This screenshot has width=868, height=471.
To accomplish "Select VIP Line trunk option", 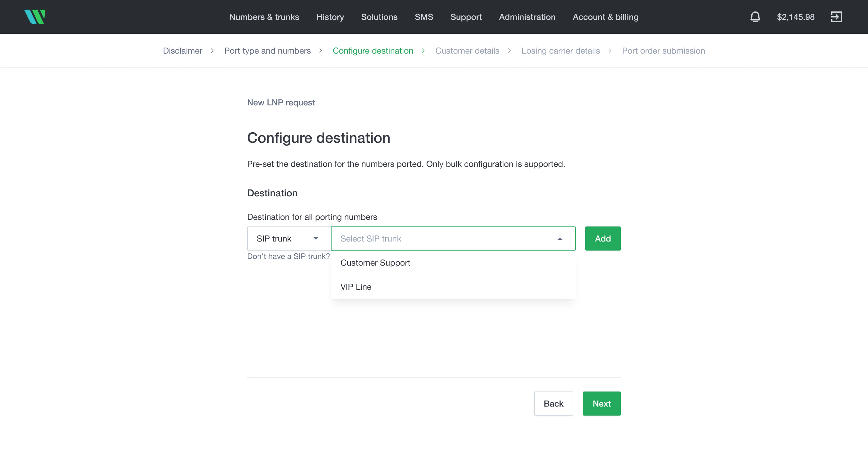I will point(356,286).
